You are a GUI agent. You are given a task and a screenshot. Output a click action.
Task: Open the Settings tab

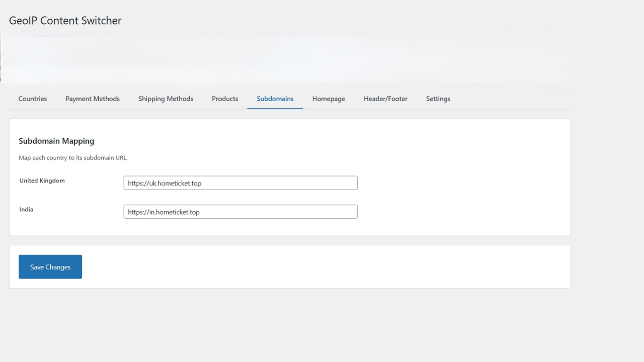pos(438,99)
